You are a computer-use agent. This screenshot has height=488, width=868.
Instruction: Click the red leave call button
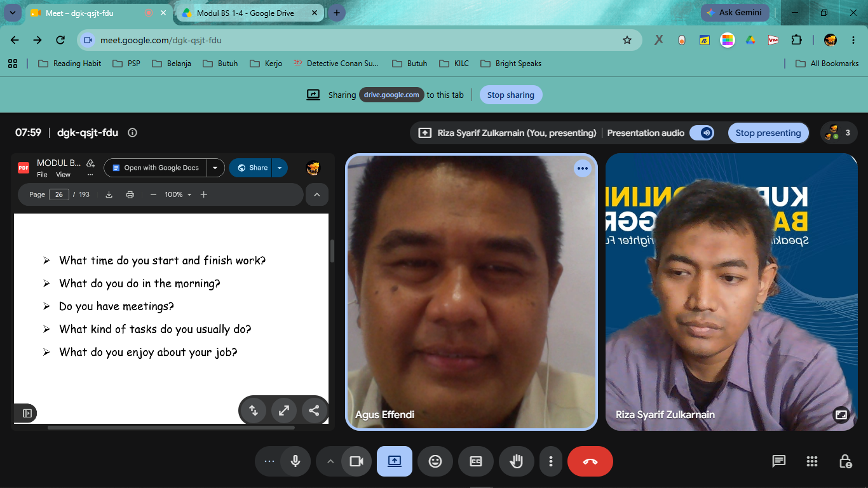(x=590, y=461)
